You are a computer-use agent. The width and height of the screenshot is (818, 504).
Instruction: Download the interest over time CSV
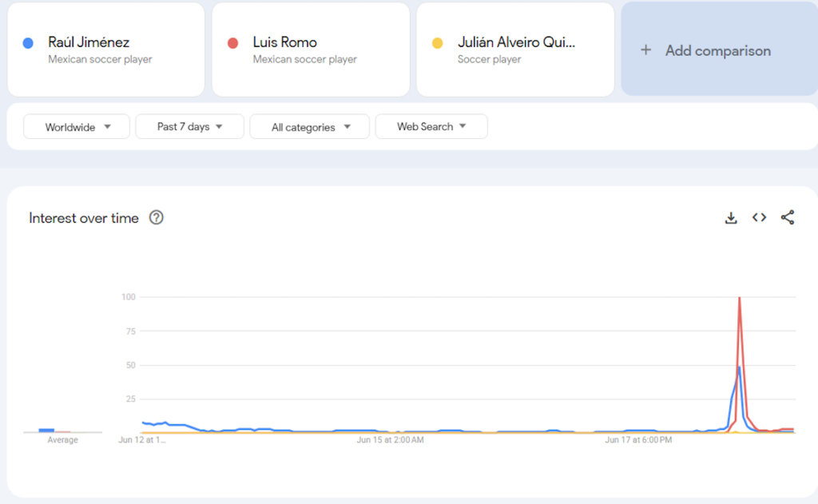731,218
